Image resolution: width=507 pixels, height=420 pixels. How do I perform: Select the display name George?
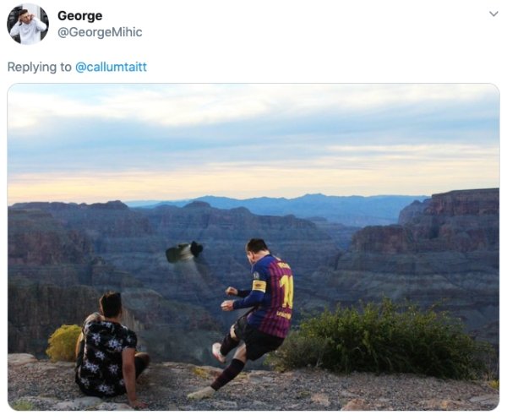click(80, 15)
